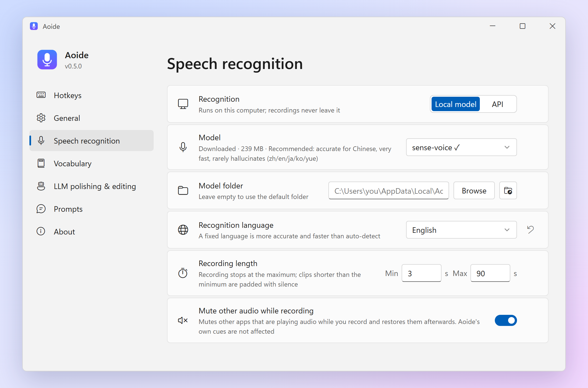Image resolution: width=588 pixels, height=388 pixels.
Task: Click the LLM polishing robot icon
Action: [41, 186]
